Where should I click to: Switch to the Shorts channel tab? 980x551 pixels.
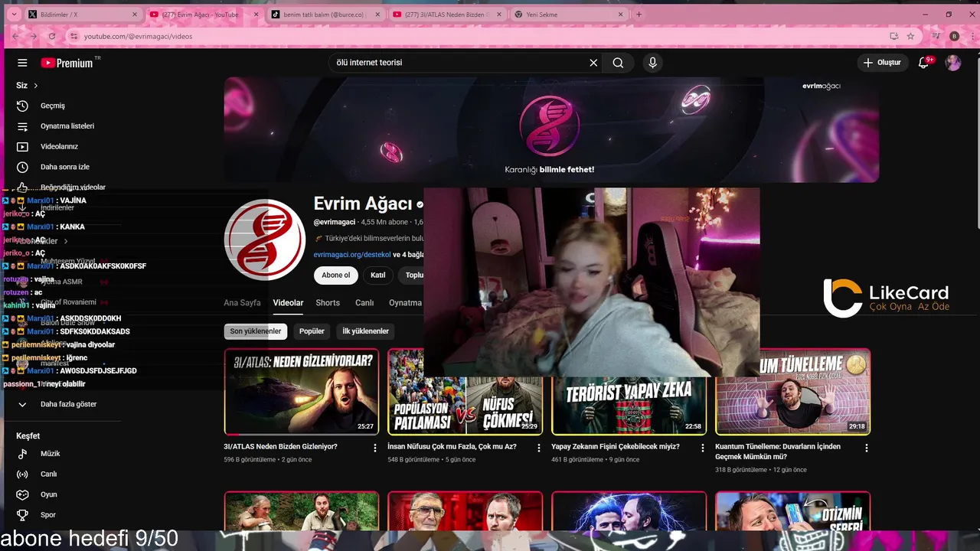(x=328, y=303)
